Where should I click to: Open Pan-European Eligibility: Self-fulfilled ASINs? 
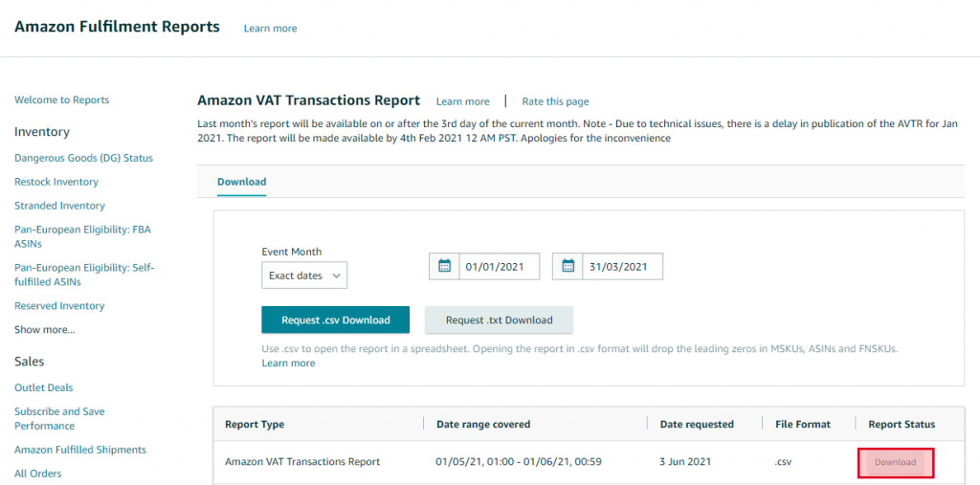coord(84,275)
